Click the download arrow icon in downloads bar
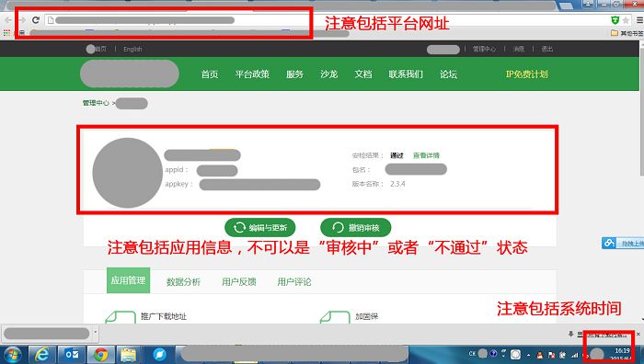644x364 pixels. pos(571,334)
